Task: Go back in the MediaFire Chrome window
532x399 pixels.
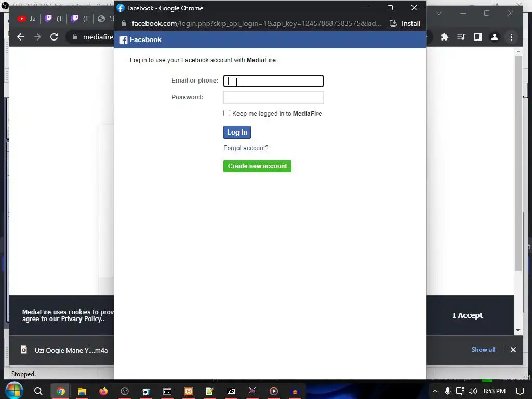Action: coord(21,37)
